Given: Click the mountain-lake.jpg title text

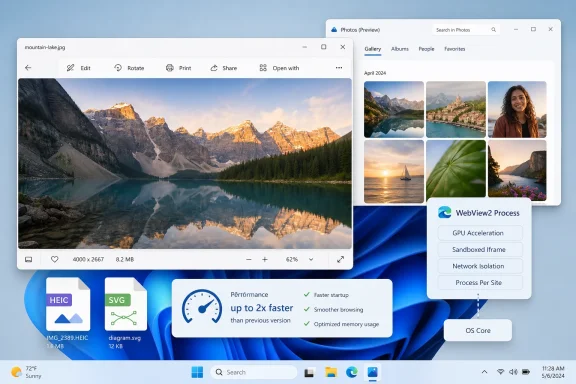Looking at the screenshot, I should coord(45,47).
